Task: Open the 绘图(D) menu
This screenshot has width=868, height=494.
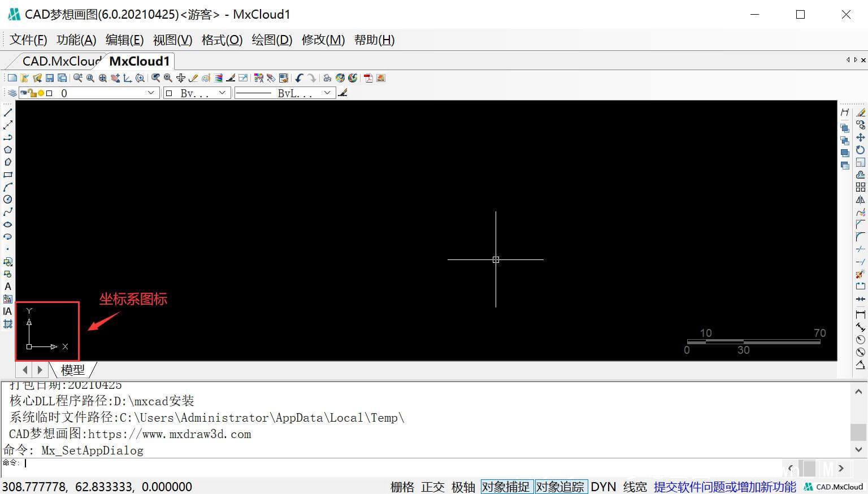Action: click(x=272, y=40)
